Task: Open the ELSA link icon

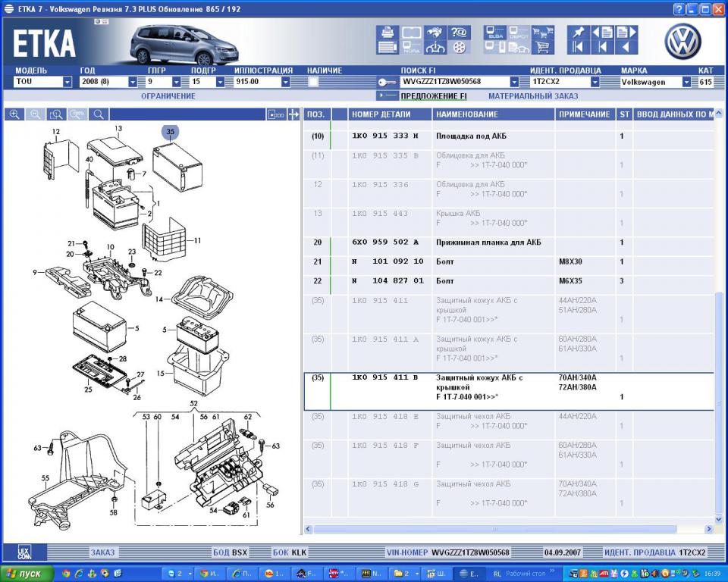Action: [x=495, y=32]
